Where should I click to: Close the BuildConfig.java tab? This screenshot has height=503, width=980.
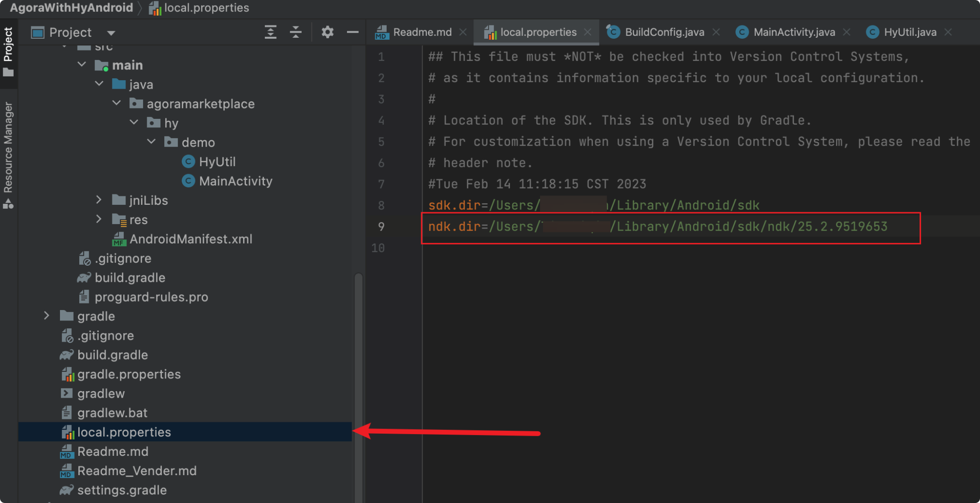(x=716, y=32)
